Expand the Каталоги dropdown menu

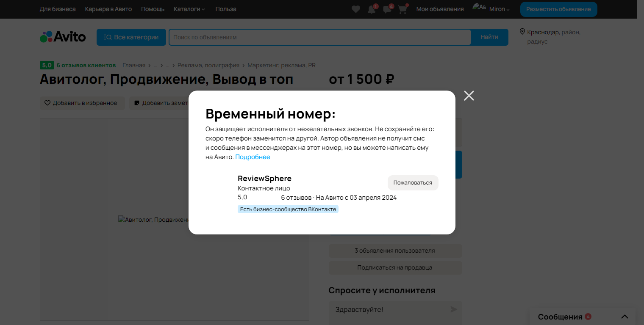(189, 9)
